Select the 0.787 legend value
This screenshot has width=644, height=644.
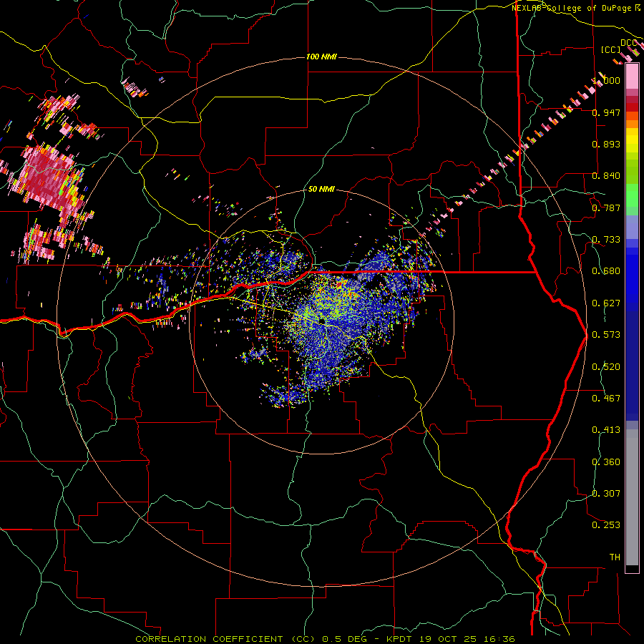[x=606, y=208]
